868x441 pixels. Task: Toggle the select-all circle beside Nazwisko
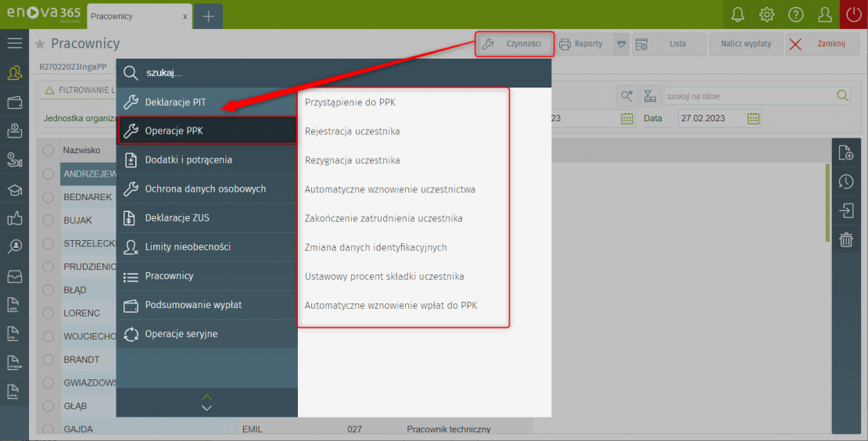pyautogui.click(x=48, y=150)
